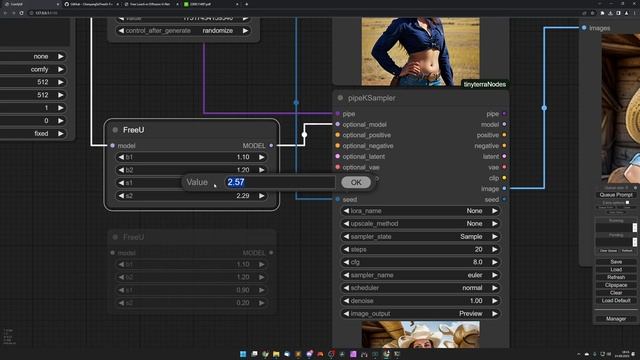This screenshot has width=640, height=360.
Task: Click the Save button in menu panel
Action: tap(616, 262)
